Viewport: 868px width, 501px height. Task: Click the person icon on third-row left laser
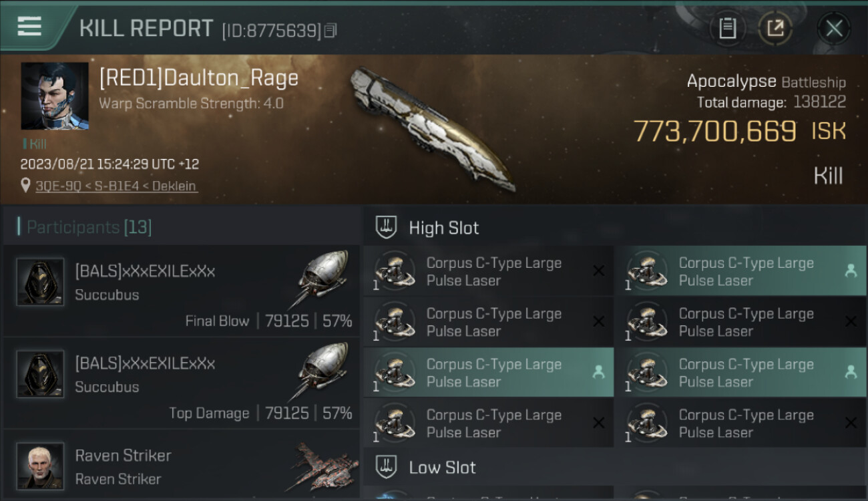(x=598, y=373)
